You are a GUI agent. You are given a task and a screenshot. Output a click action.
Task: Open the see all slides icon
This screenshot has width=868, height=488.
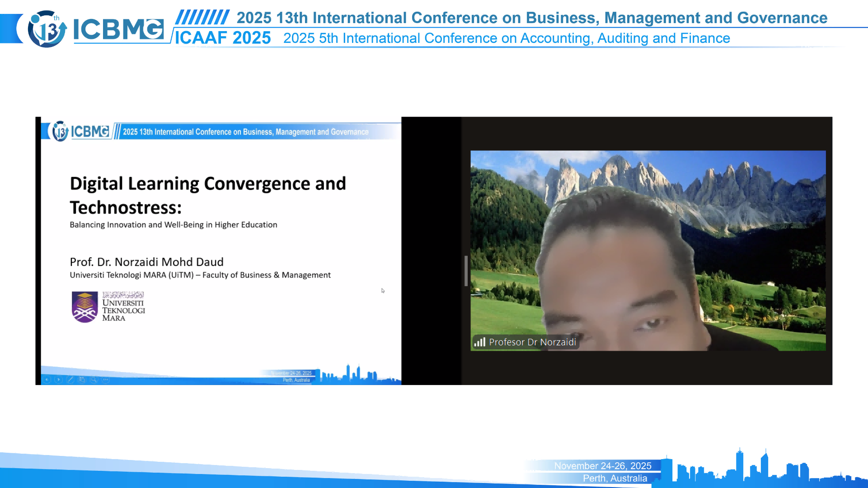click(x=82, y=380)
